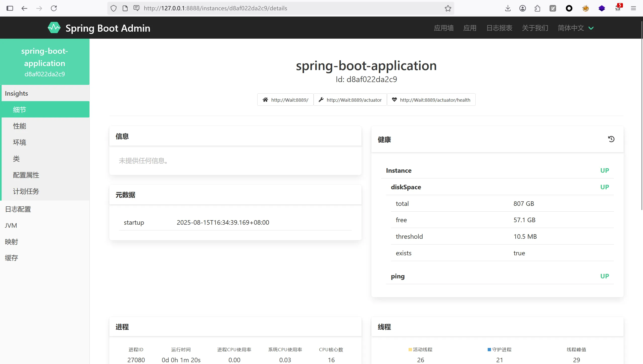Collapse the Insights sidebar section
The width and height of the screenshot is (643, 364).
point(17,93)
